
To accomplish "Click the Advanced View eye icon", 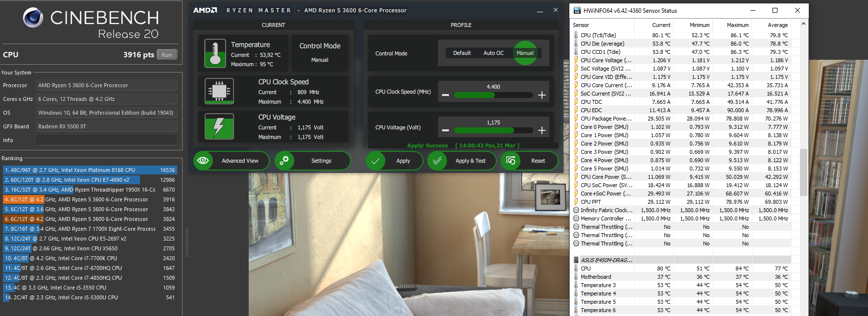I will (203, 161).
